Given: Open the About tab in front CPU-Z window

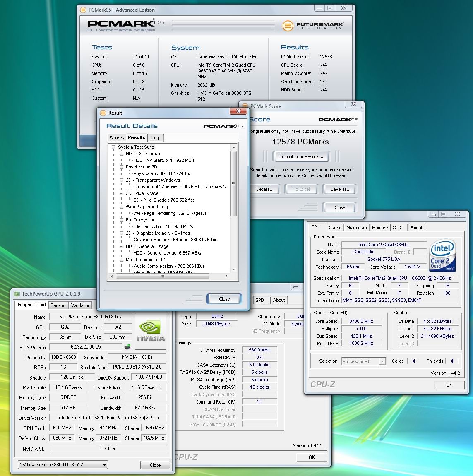Looking at the screenshot, I should (x=416, y=228).
